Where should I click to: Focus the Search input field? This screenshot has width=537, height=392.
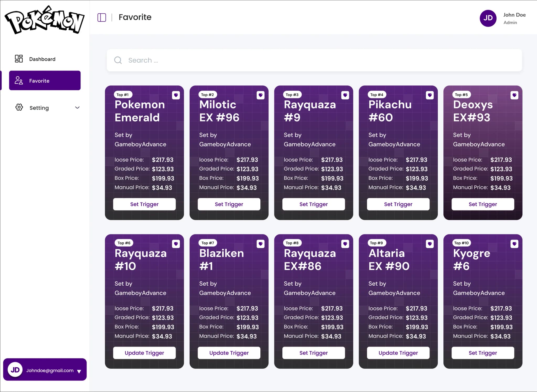(314, 60)
